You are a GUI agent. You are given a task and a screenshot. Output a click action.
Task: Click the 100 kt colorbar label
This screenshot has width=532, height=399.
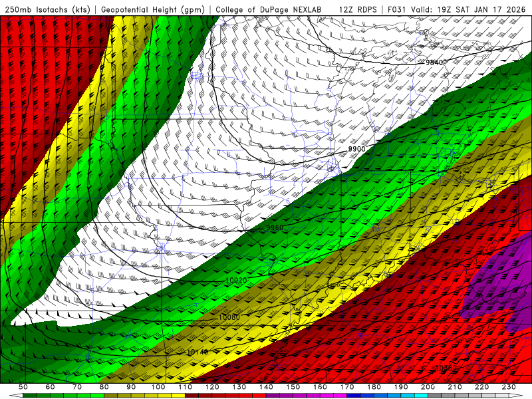(x=158, y=387)
